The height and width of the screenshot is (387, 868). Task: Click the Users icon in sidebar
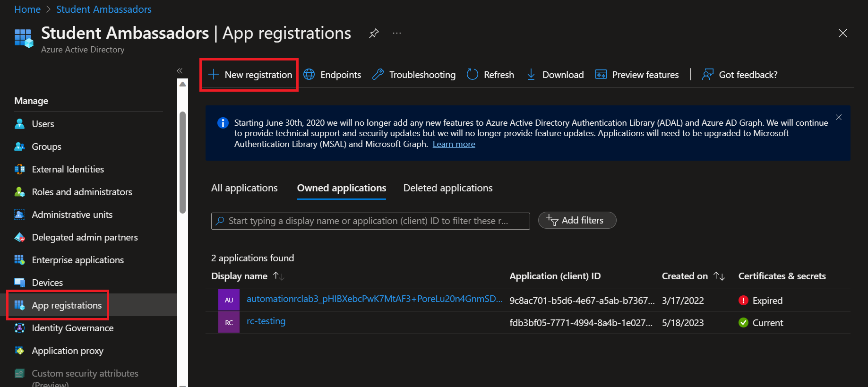click(20, 124)
